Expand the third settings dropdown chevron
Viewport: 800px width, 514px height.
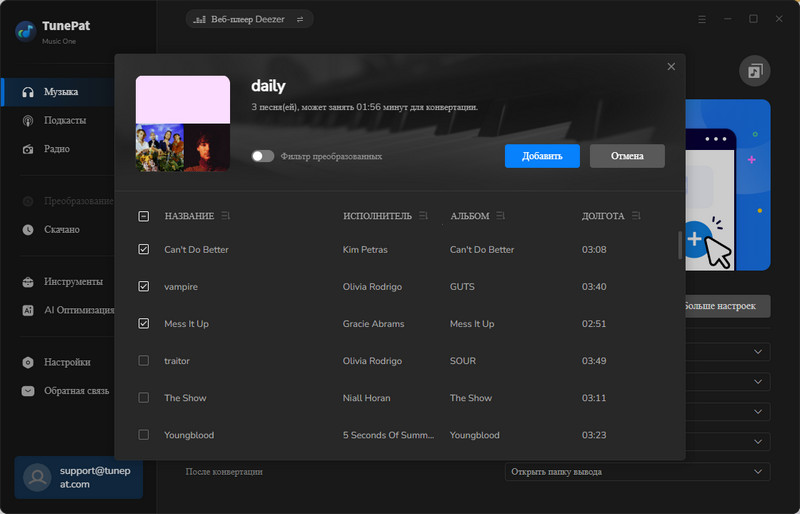pyautogui.click(x=758, y=411)
